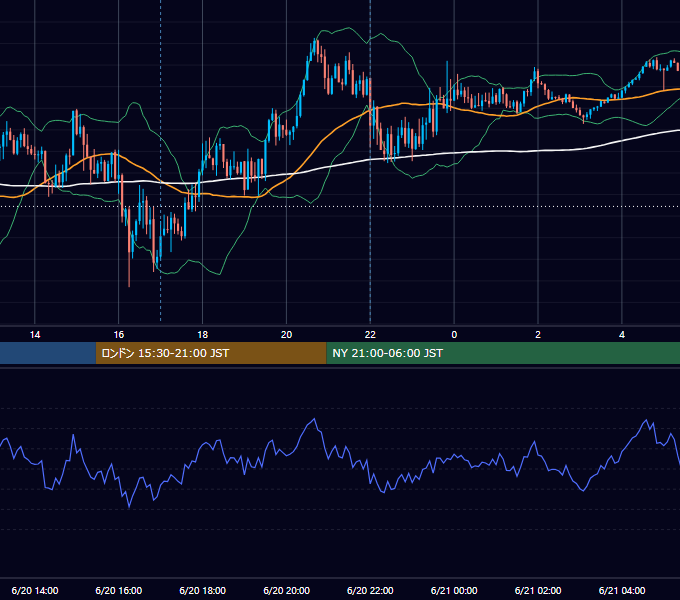Image resolution: width=680 pixels, height=600 pixels.
Task: Click the 6/20 14:00 date label
Action: tap(35, 590)
